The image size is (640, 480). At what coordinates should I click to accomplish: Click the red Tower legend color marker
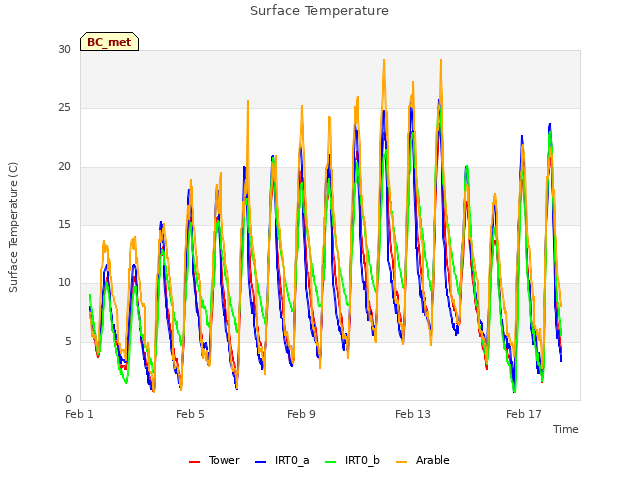click(194, 462)
